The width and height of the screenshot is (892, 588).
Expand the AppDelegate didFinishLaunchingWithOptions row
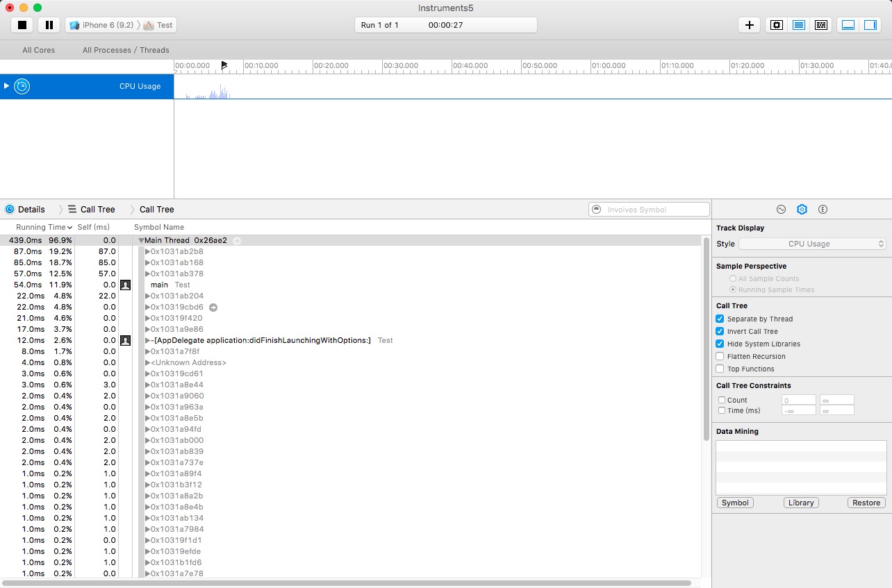(147, 341)
